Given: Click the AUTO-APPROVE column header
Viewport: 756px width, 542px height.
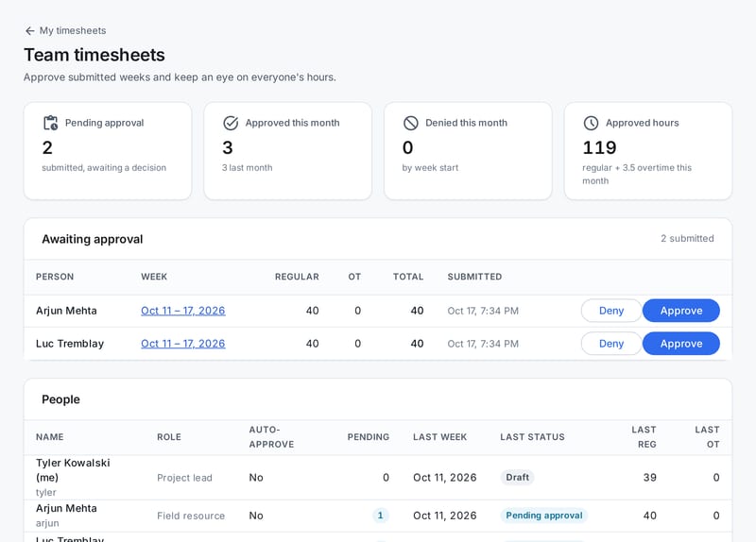Looking at the screenshot, I should coord(271,437).
